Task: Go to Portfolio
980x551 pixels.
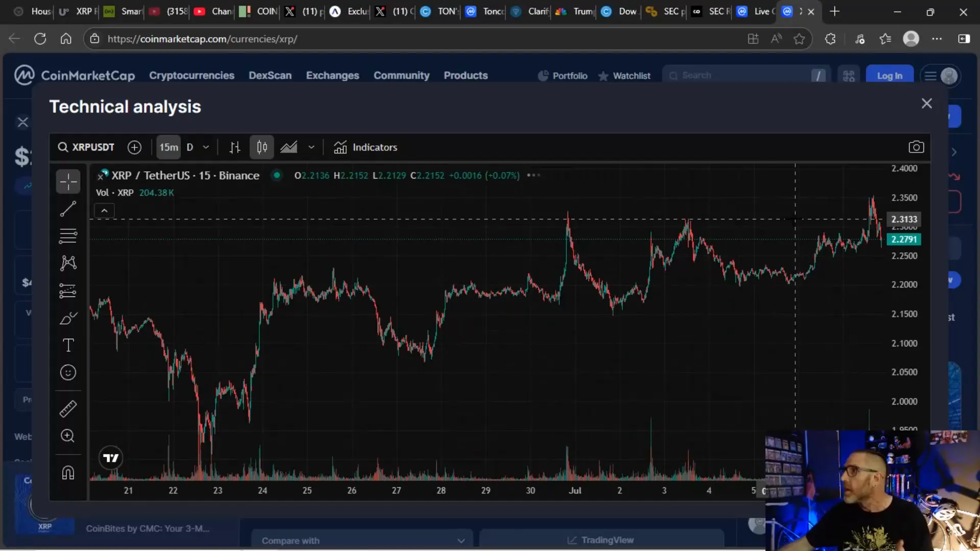Action: 562,76
